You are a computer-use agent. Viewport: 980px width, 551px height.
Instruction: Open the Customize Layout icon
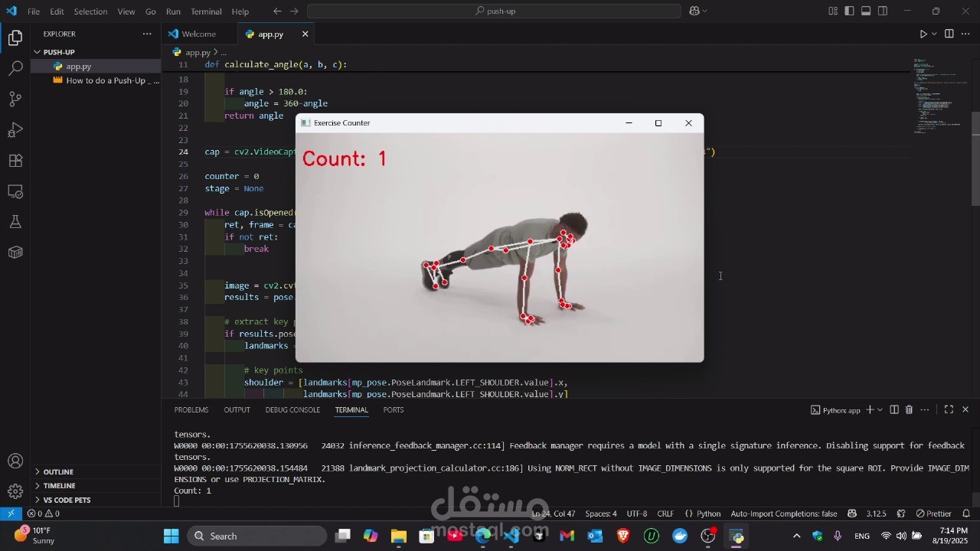tap(833, 11)
